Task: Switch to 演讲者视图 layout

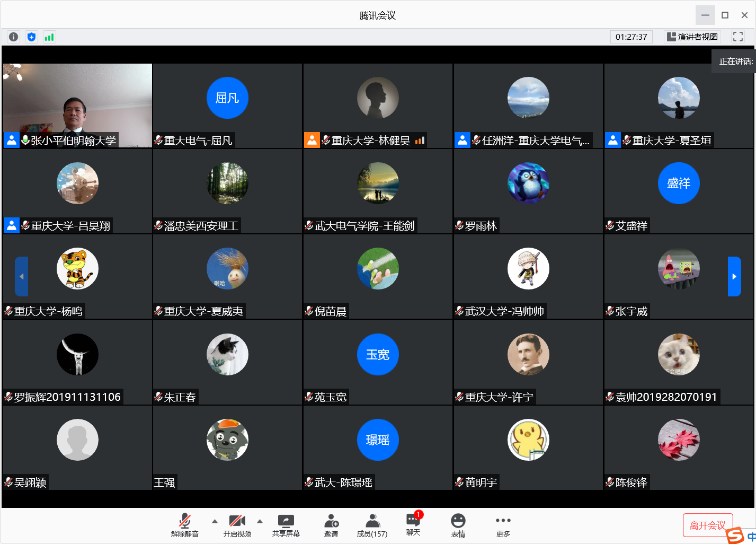Action: coord(692,37)
